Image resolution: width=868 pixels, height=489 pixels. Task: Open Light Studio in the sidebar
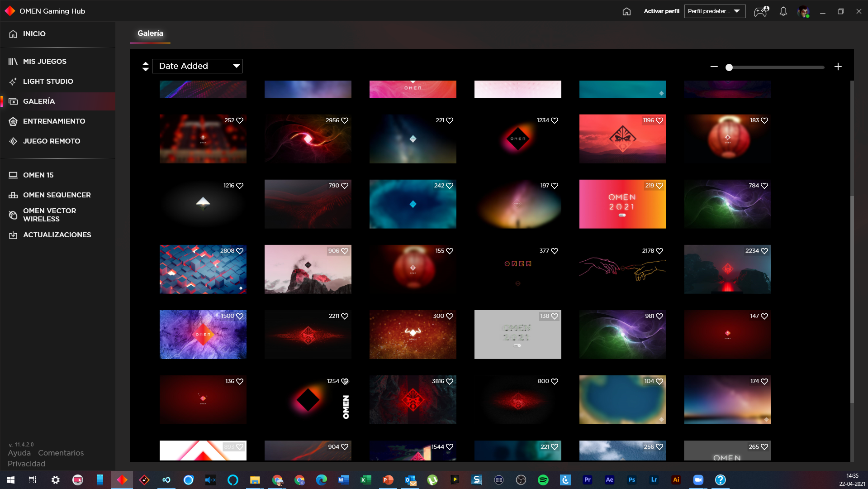tap(48, 81)
